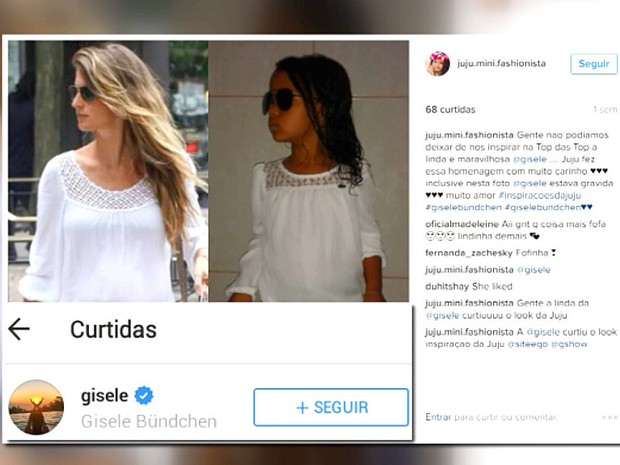
Task: Open the gisele username in the likes list
Action: (x=104, y=395)
